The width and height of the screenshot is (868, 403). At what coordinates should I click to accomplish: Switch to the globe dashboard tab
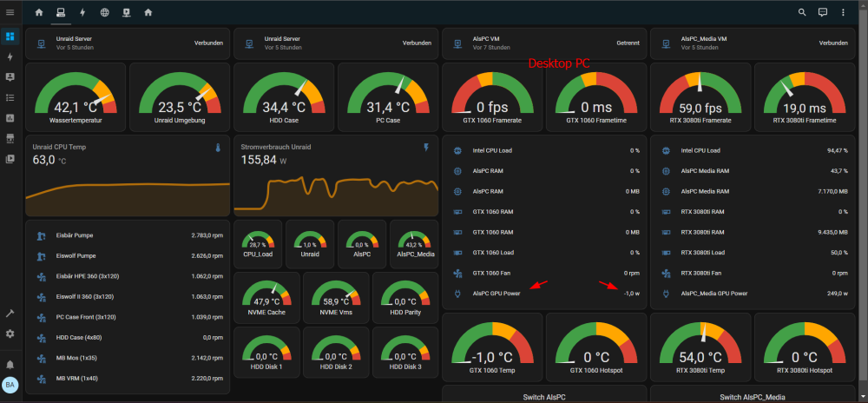pyautogui.click(x=104, y=12)
